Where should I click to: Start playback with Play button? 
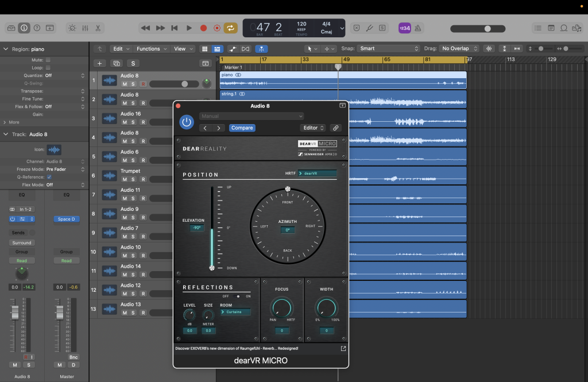point(189,28)
